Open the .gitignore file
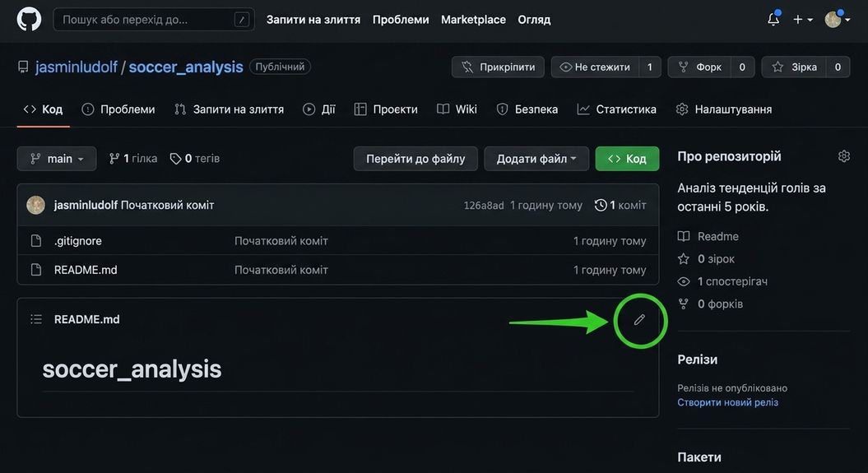868x473 pixels. tap(78, 241)
